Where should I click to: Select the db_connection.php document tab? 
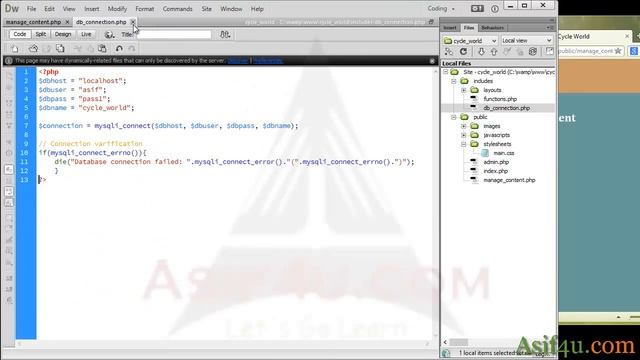point(101,22)
